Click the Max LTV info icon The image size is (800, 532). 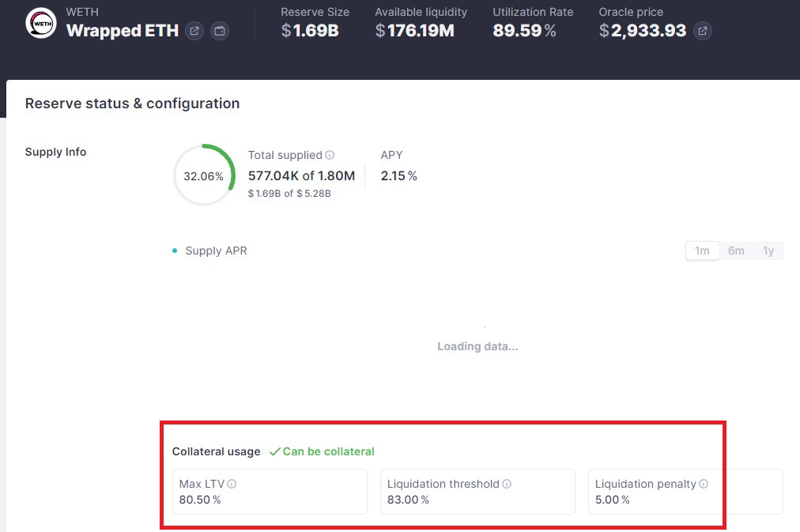pyautogui.click(x=232, y=484)
